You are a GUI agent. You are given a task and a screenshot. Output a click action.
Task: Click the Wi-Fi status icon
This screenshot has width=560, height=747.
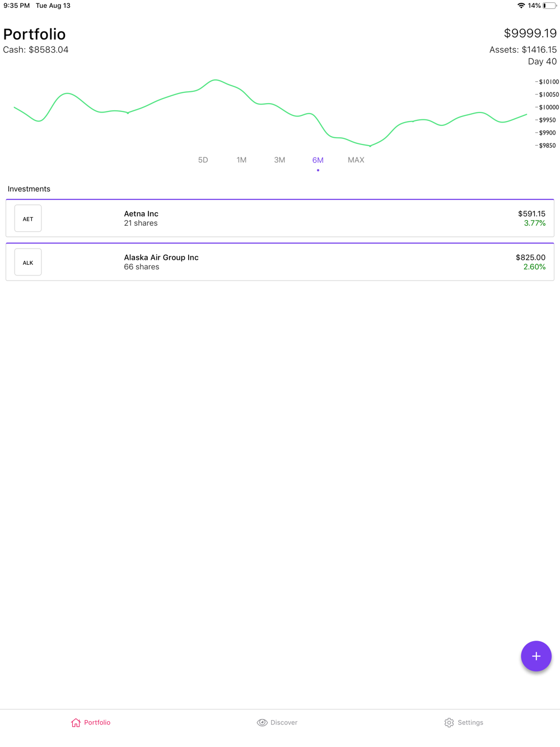click(x=521, y=6)
